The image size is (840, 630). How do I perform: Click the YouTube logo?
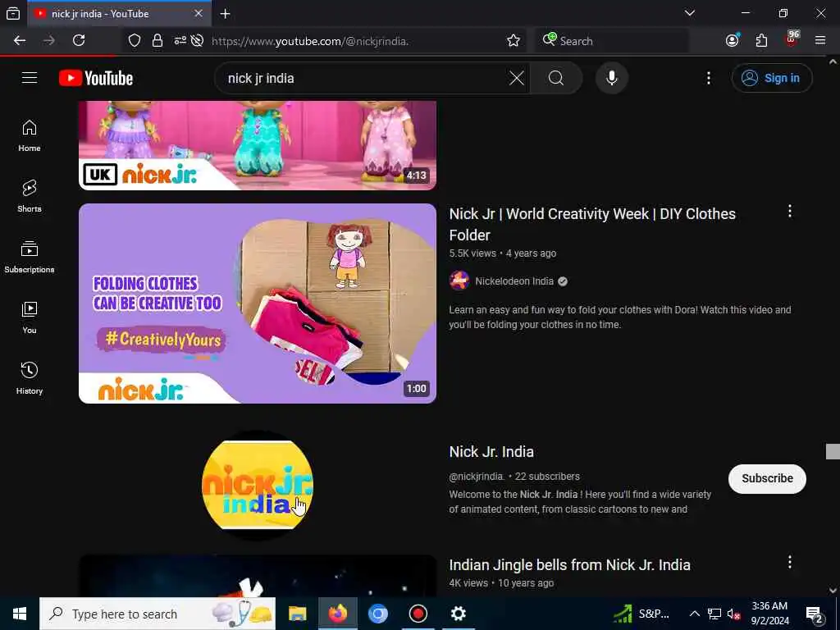[96, 78]
